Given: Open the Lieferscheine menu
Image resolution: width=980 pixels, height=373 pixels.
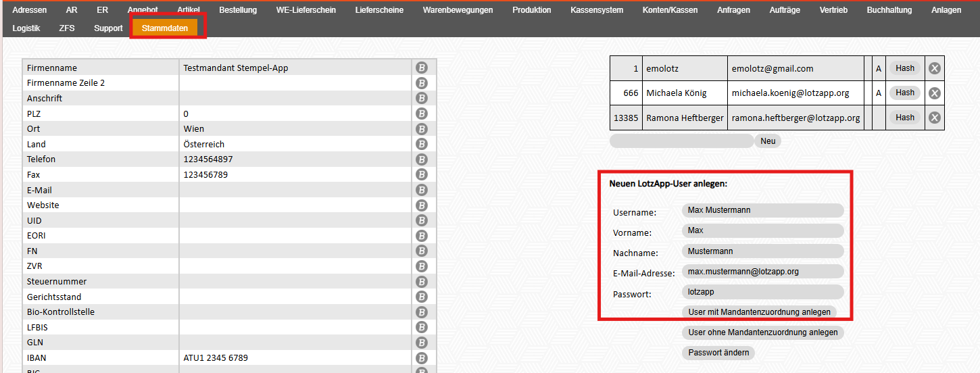Looking at the screenshot, I should (379, 10).
